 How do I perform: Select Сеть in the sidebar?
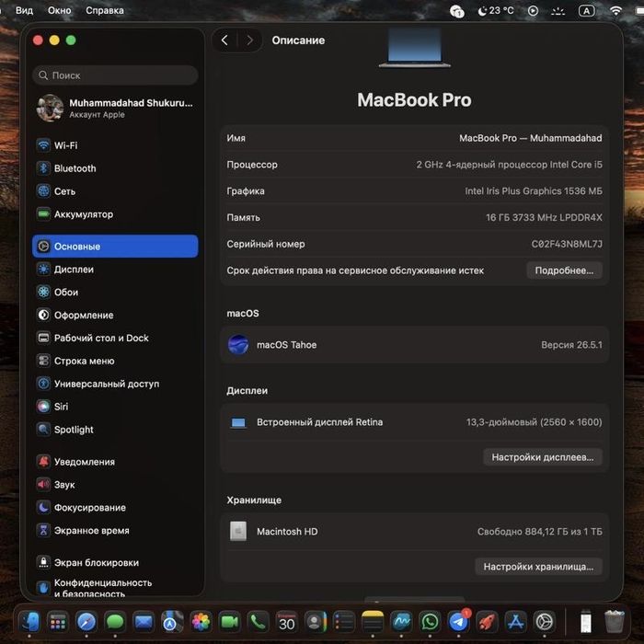click(x=115, y=191)
